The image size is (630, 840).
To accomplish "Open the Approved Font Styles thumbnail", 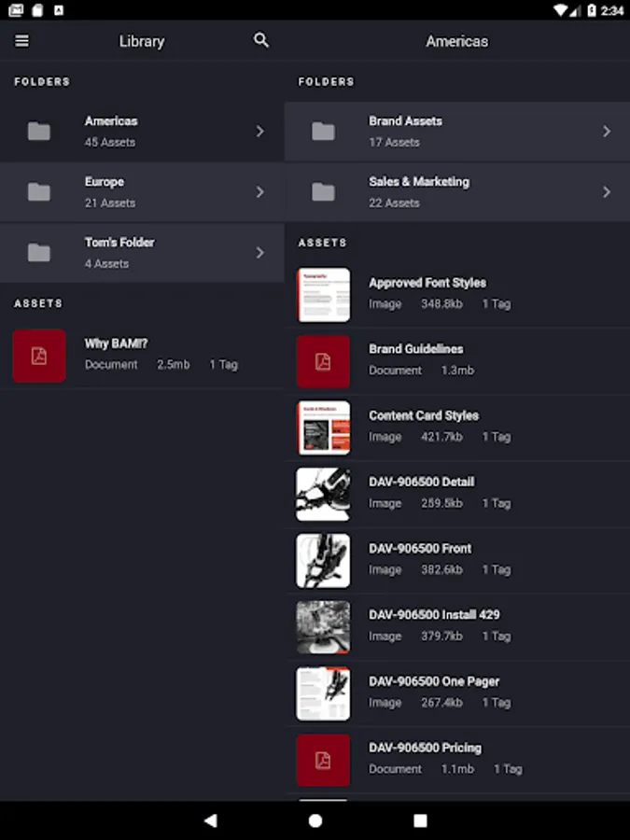I will (323, 295).
